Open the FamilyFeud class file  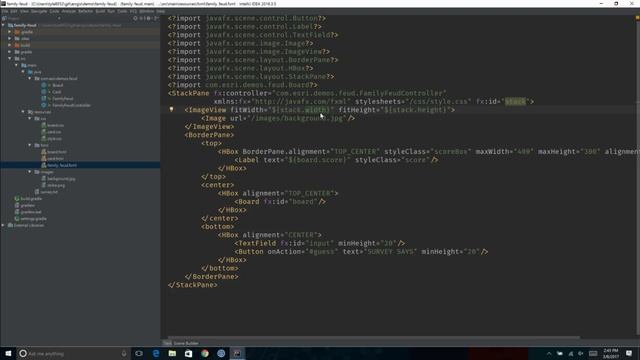tap(62, 98)
